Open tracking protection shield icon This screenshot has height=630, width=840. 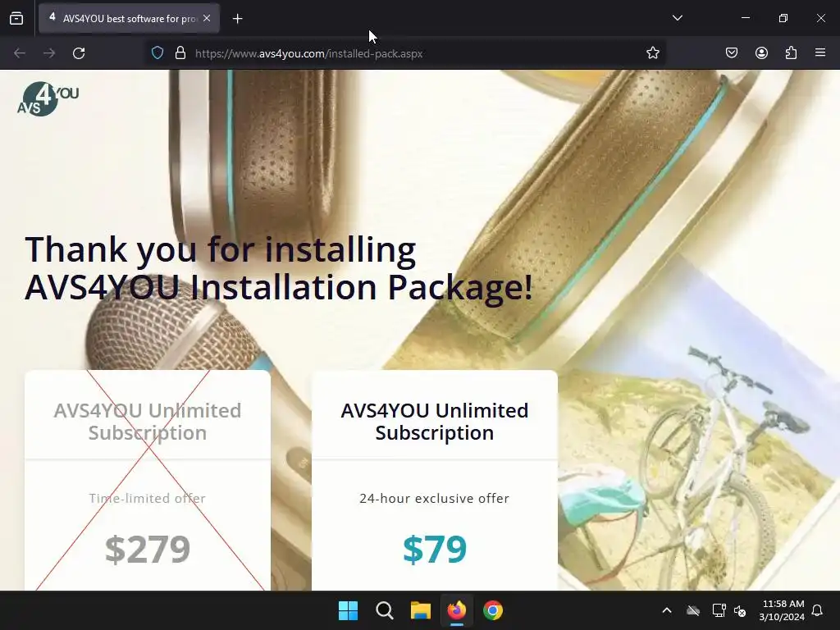pos(157,53)
